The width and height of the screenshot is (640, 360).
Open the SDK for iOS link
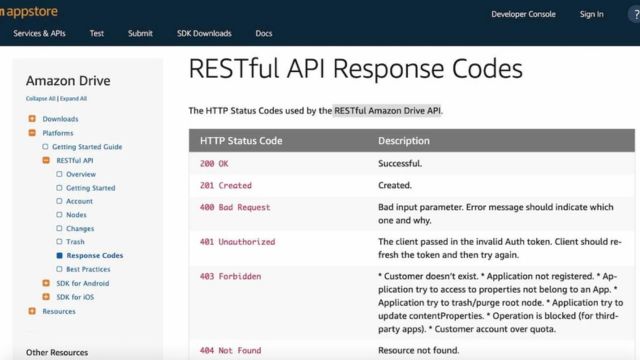(x=75, y=297)
